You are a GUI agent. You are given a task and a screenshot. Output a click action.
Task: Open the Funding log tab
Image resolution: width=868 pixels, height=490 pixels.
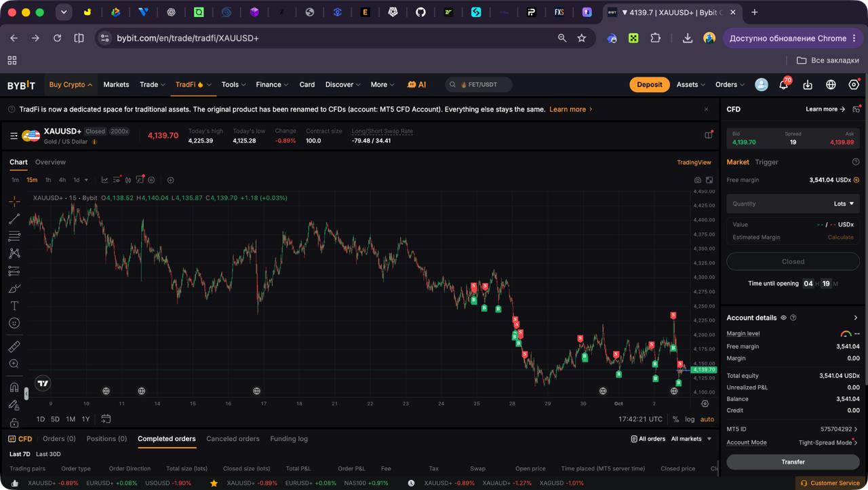coord(289,439)
